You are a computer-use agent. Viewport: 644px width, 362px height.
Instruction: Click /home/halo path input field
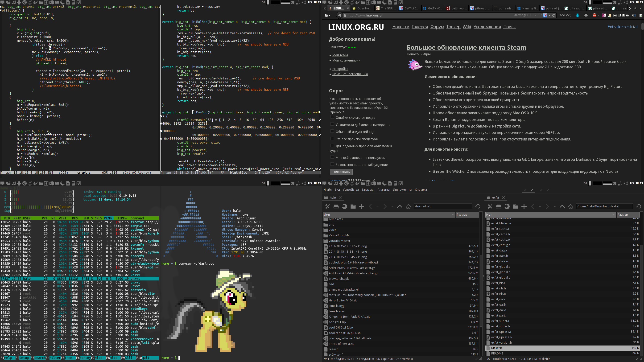click(x=442, y=206)
